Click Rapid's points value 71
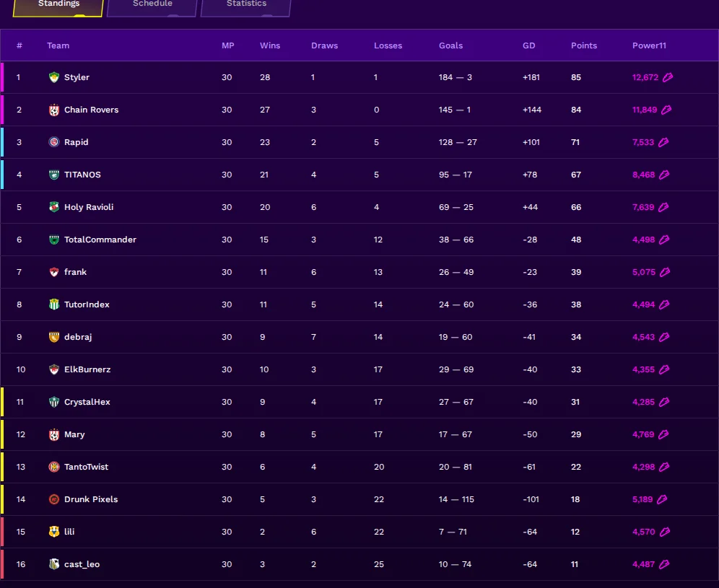The width and height of the screenshot is (719, 588). [x=575, y=142]
